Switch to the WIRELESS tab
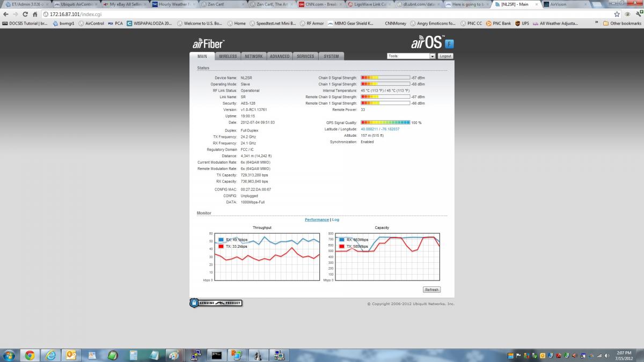Image resolution: width=644 pixels, height=362 pixels. pyautogui.click(x=228, y=56)
